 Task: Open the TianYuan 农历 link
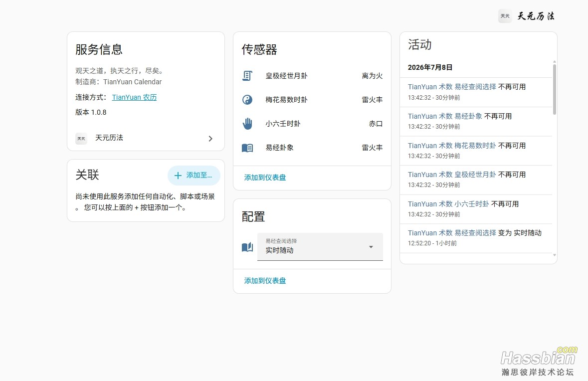134,97
